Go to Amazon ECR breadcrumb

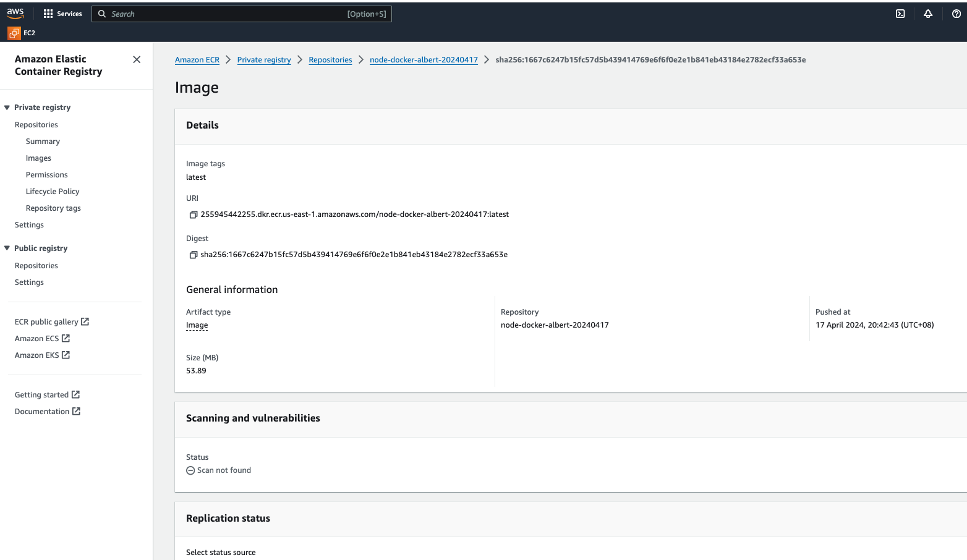[197, 60]
